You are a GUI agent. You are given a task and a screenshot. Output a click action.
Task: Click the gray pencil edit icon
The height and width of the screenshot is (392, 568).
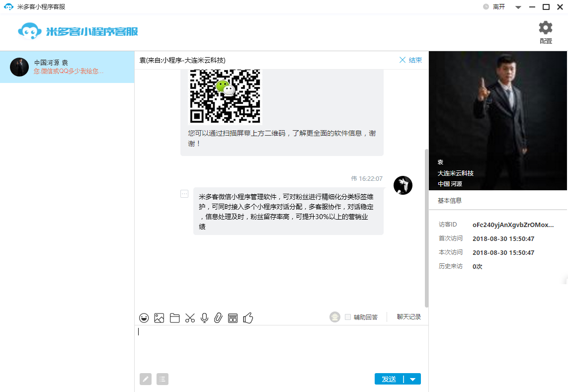tap(146, 379)
